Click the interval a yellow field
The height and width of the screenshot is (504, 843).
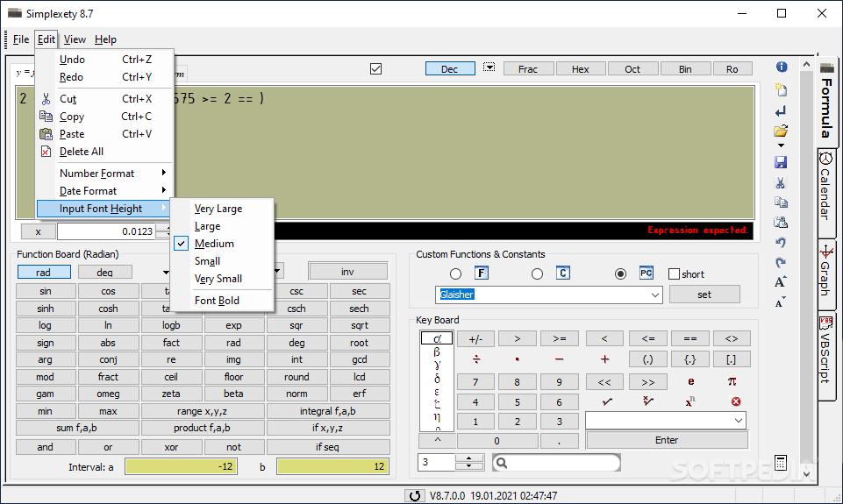(182, 466)
